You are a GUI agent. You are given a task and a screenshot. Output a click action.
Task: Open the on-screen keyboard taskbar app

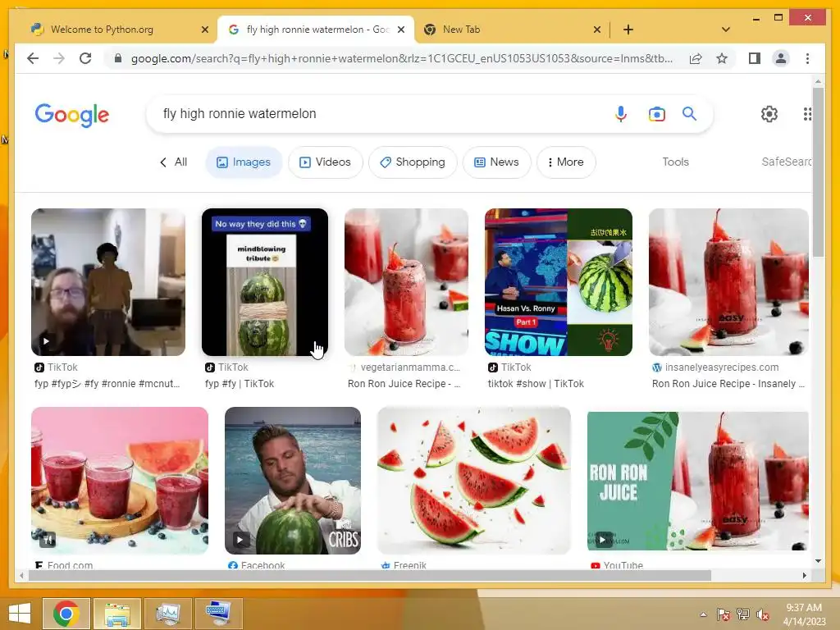(x=218, y=614)
